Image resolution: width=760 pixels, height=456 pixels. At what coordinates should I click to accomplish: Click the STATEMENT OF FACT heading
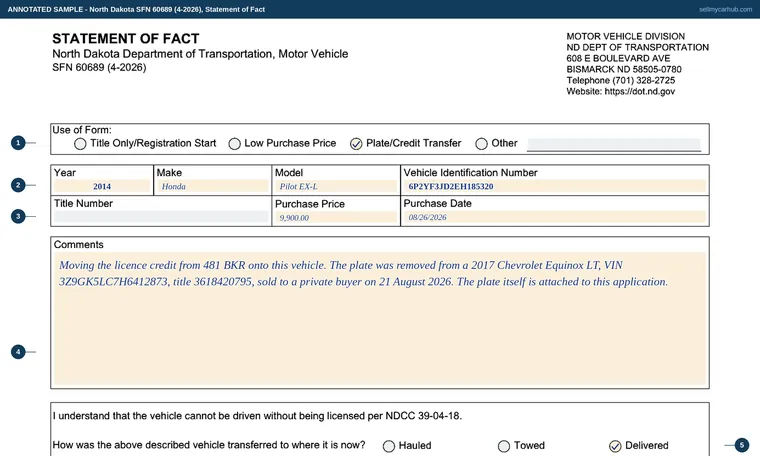126,39
